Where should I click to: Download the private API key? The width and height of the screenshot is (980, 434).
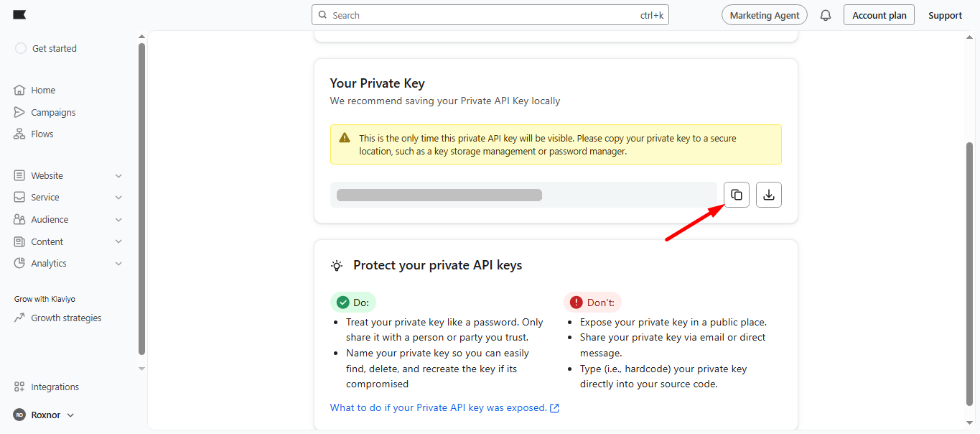coord(768,194)
